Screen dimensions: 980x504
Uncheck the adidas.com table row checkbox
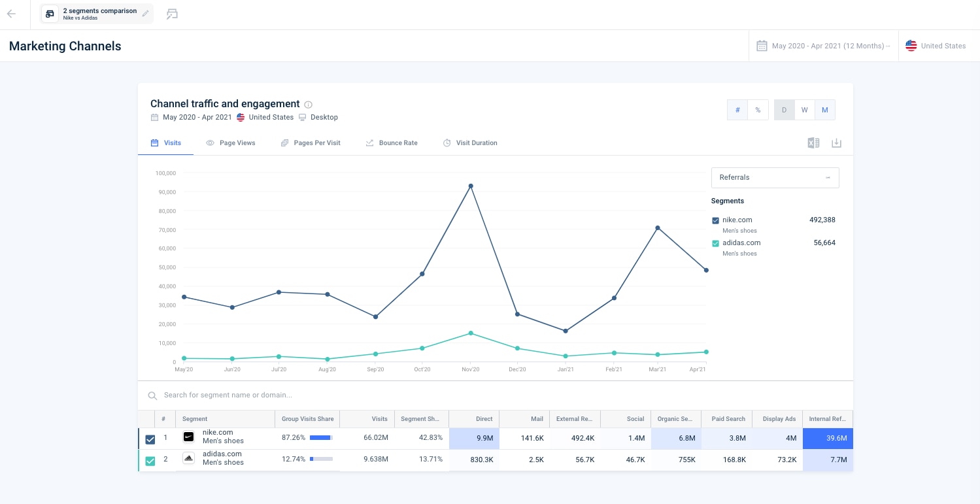[x=150, y=461]
